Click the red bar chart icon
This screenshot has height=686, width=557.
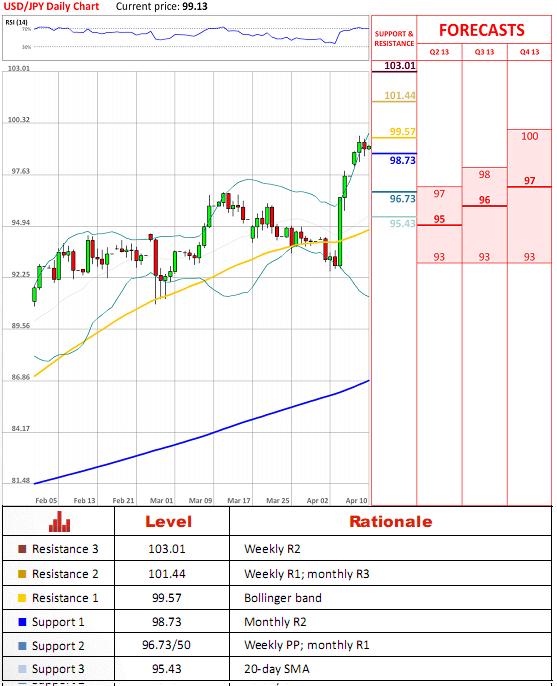click(x=59, y=522)
